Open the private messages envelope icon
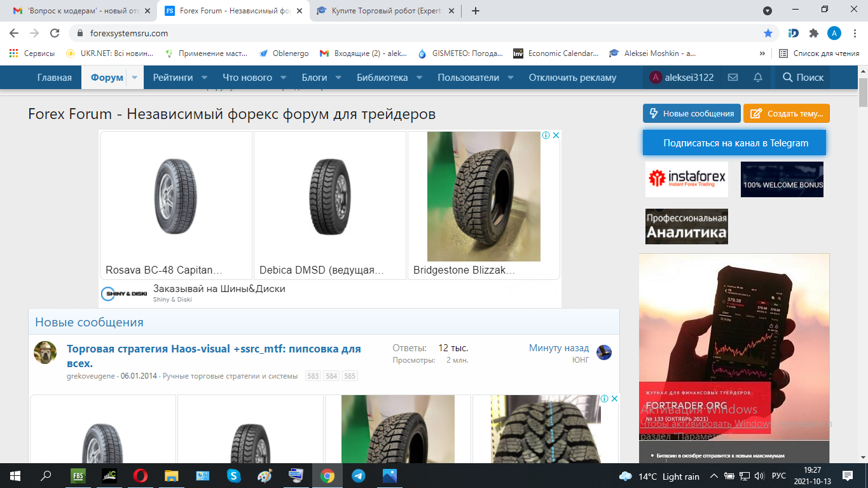 tap(733, 78)
